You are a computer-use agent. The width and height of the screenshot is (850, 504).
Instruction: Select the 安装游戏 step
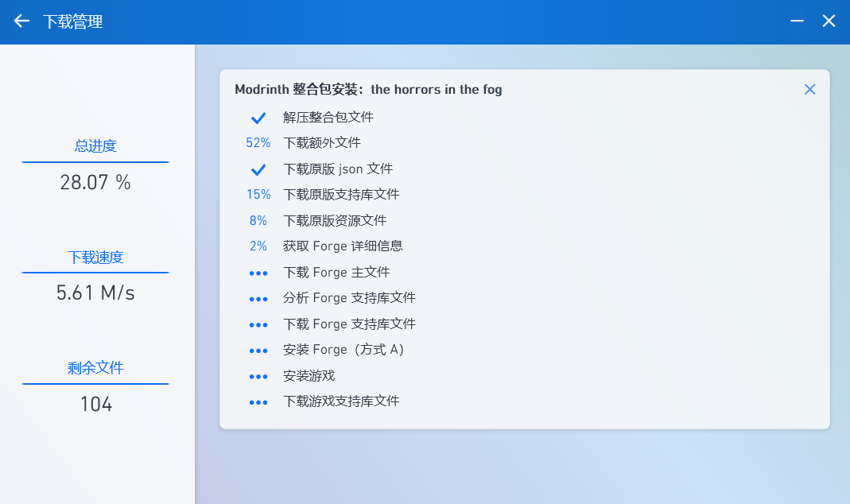click(309, 375)
